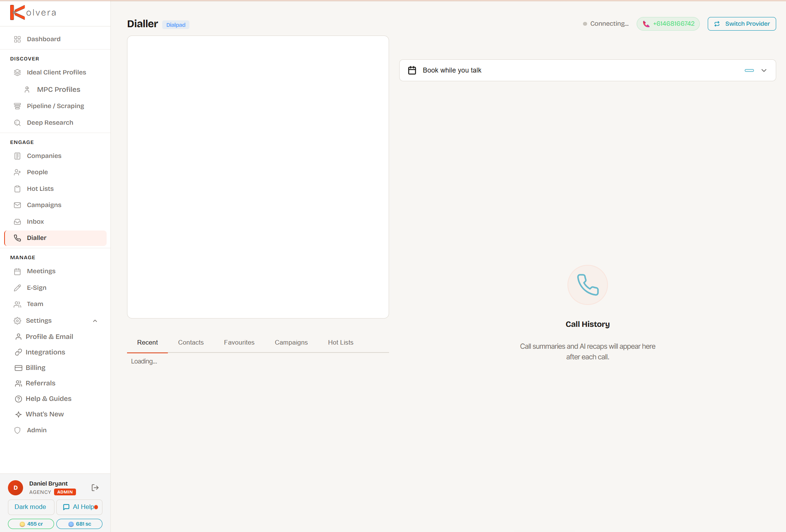786x532 pixels.
Task: Click the ADMIN role badge
Action: pyautogui.click(x=65, y=492)
